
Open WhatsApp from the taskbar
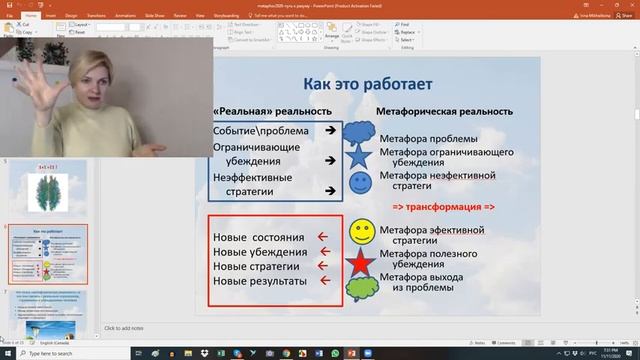[335, 353]
